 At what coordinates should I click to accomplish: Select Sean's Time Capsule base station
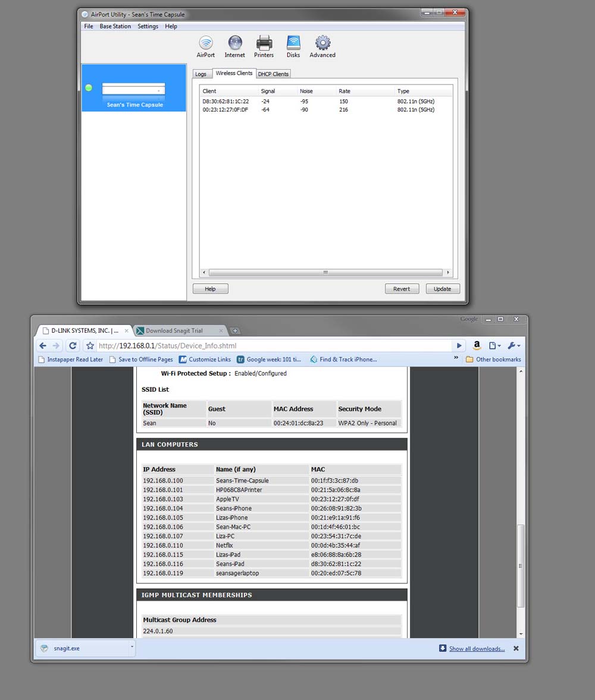[x=134, y=88]
